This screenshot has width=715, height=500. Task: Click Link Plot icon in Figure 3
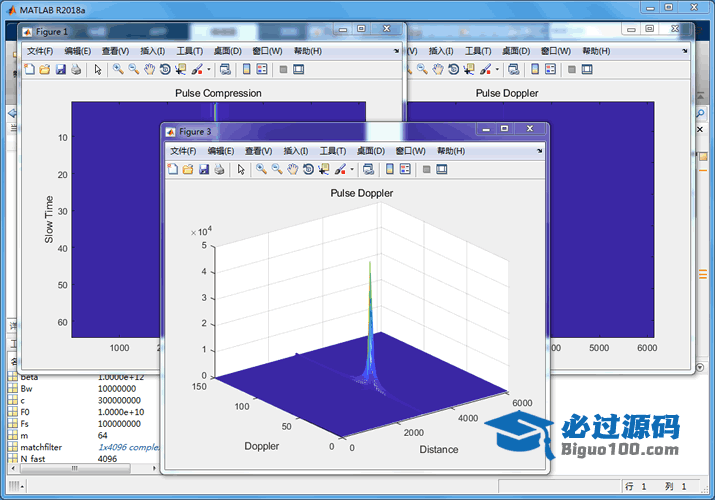coord(368,170)
